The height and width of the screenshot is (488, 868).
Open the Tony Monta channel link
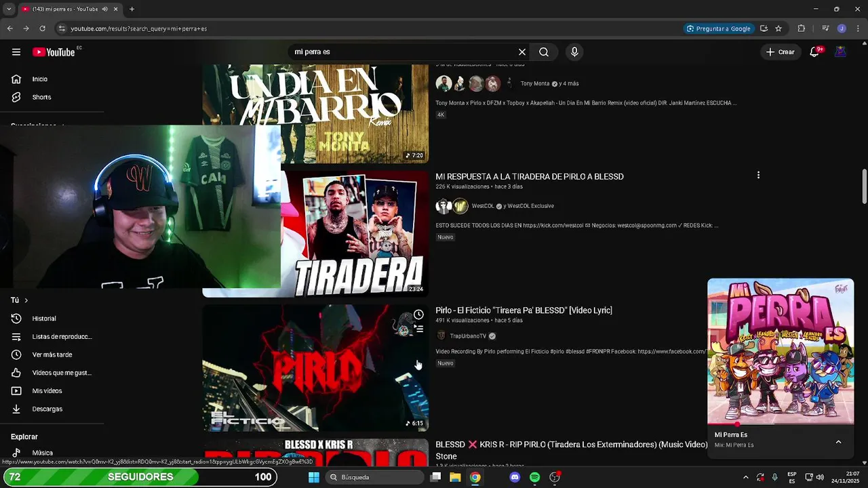(x=535, y=84)
